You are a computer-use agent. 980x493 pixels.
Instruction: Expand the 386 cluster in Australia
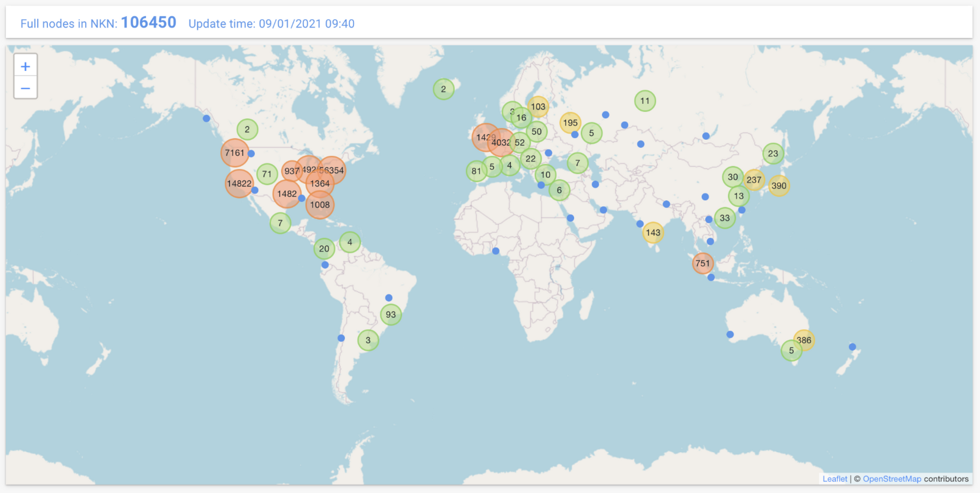pyautogui.click(x=804, y=340)
